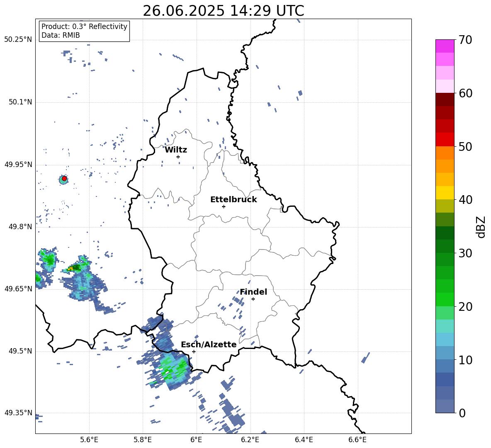Click the dBZ colorbar axis label
The image size is (491, 448).
tap(481, 227)
